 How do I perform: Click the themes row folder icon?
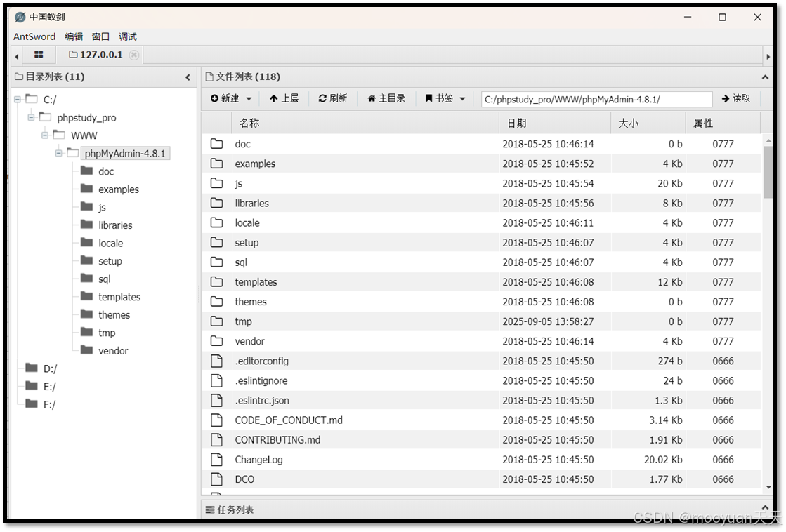(x=216, y=302)
